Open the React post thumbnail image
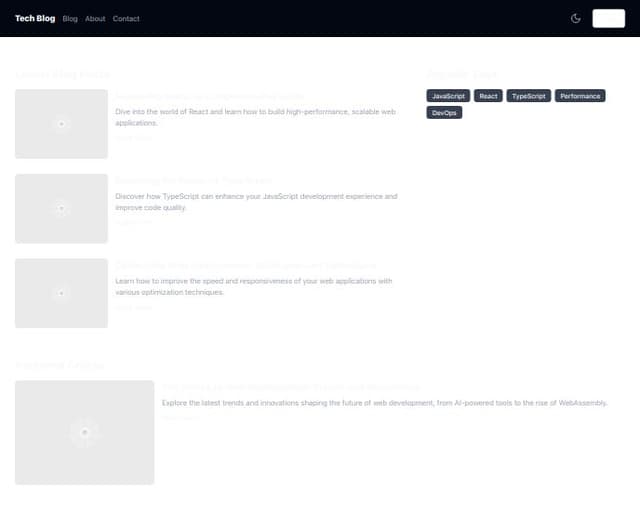Screen dimensions: 640x515 point(61,124)
